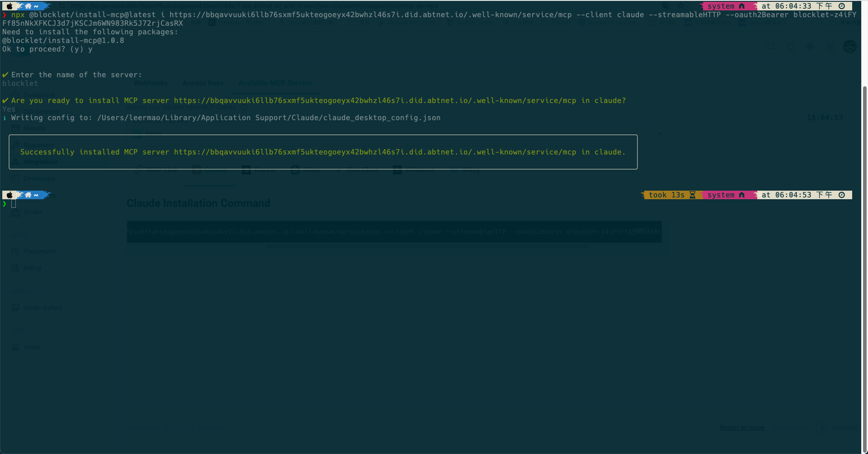Click the Votes sidebar icon
This screenshot has height=454, width=868.
tap(15, 347)
